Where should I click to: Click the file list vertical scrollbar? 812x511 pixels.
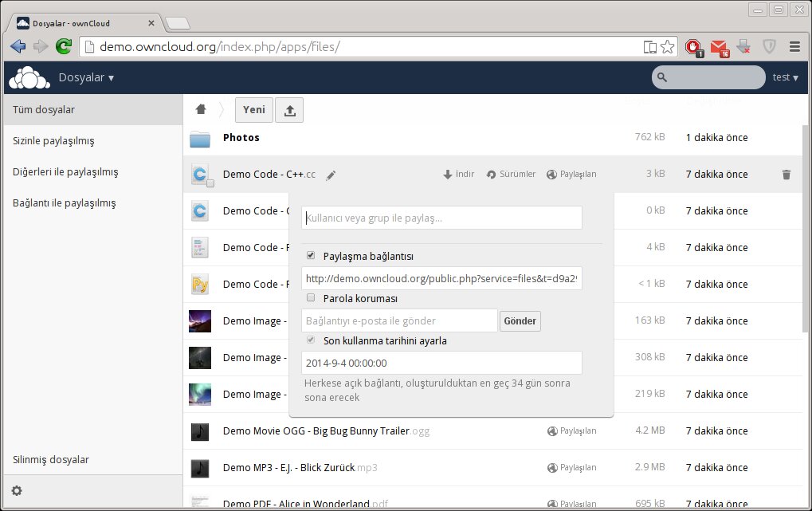(805, 228)
